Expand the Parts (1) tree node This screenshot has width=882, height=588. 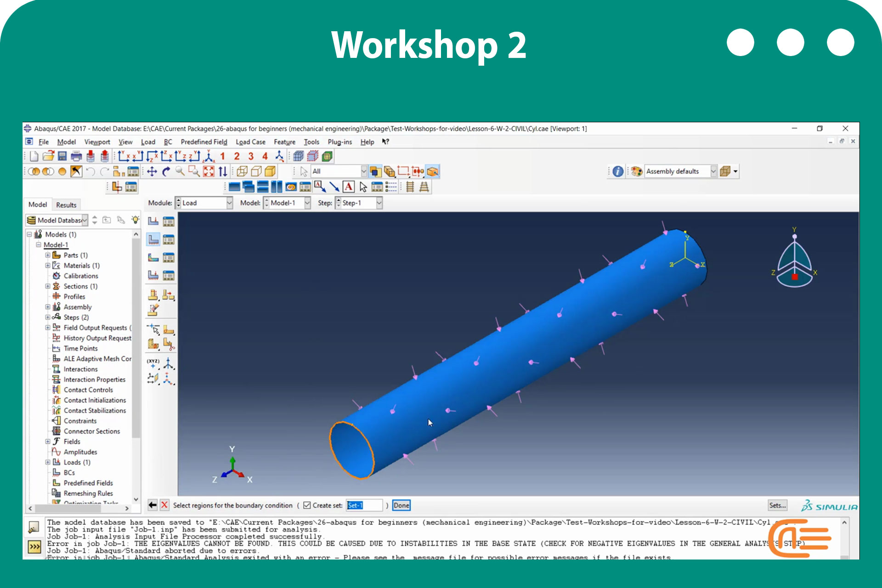[x=48, y=255]
